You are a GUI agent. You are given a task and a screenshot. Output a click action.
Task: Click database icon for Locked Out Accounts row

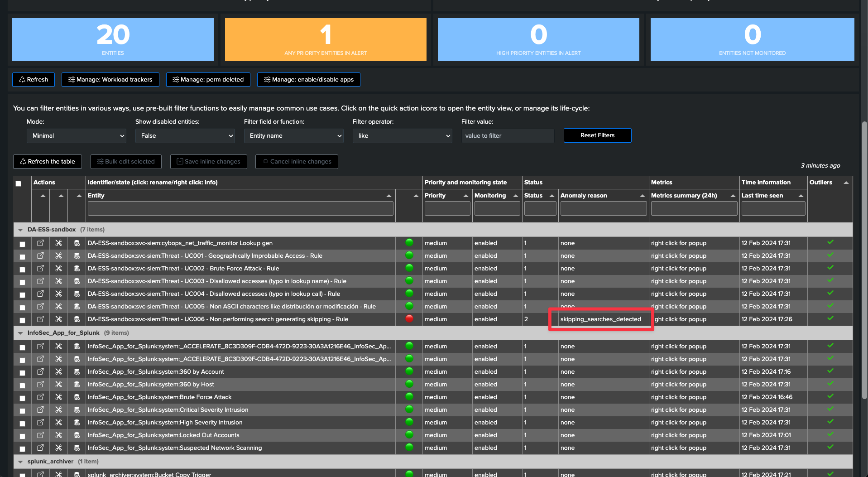tap(77, 435)
